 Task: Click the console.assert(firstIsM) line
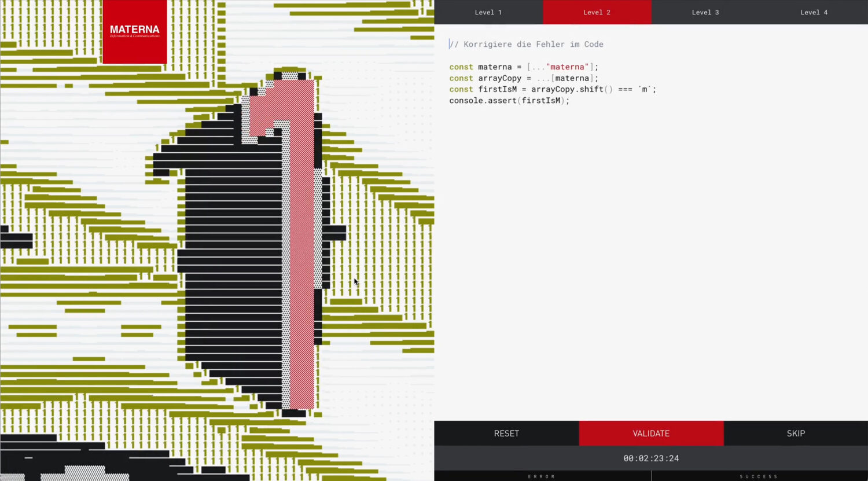click(509, 101)
